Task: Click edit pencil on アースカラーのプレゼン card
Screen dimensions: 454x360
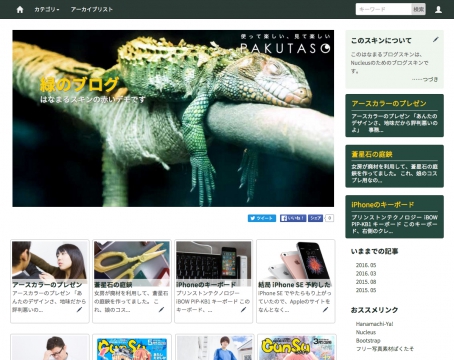Action: 79,310
